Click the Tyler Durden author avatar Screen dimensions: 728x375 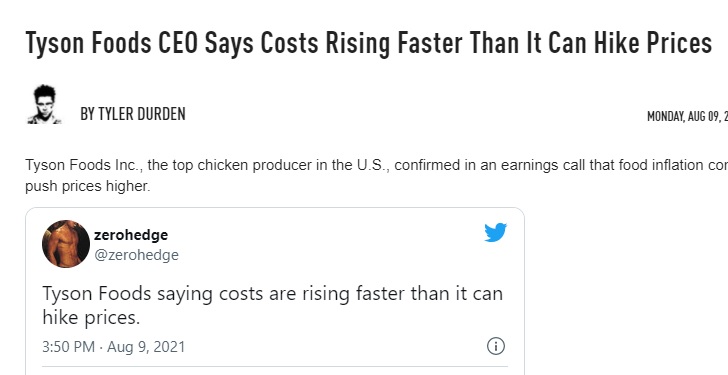tap(44, 104)
